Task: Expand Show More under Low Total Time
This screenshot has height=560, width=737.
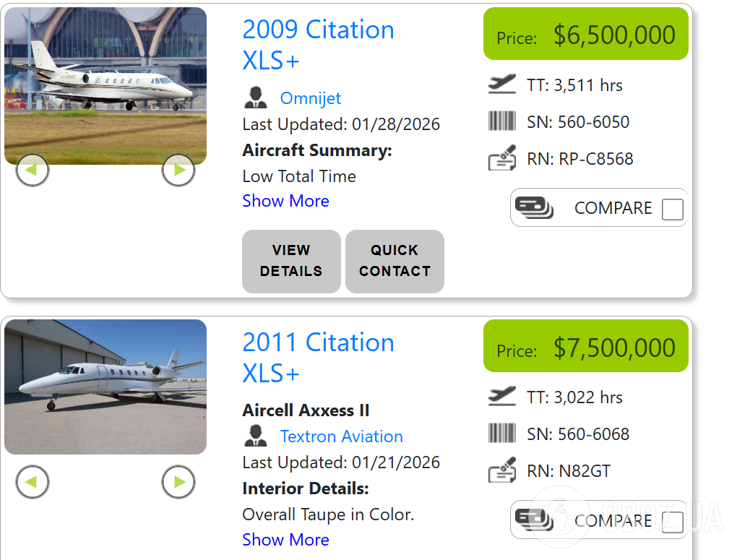Action: coord(285,201)
